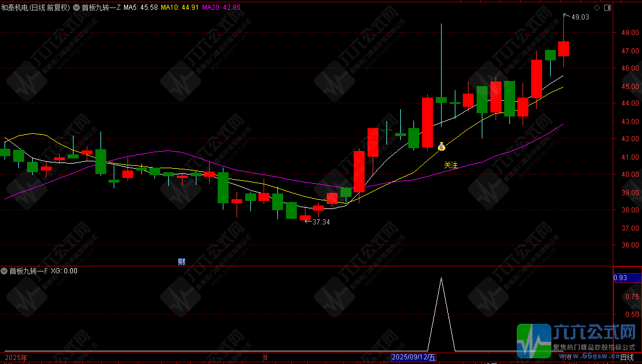
Task: Select the MA5: 45.58 indicator label
Action: (x=141, y=8)
